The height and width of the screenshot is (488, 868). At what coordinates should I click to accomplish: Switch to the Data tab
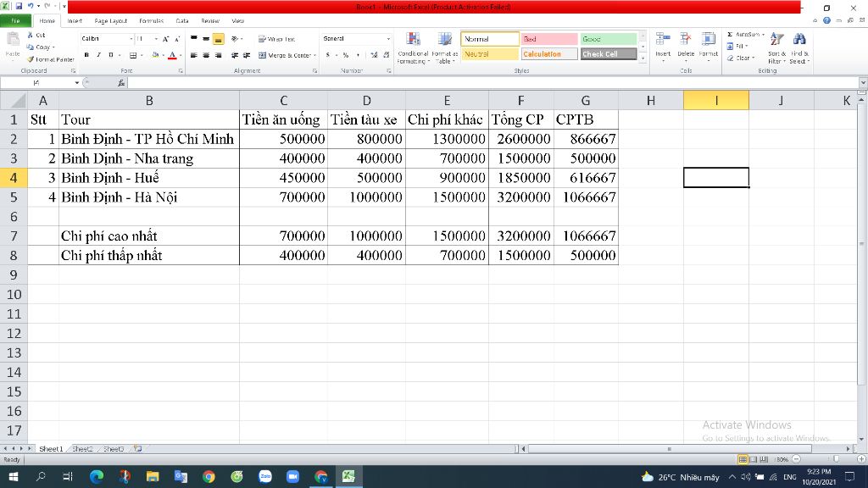point(182,21)
